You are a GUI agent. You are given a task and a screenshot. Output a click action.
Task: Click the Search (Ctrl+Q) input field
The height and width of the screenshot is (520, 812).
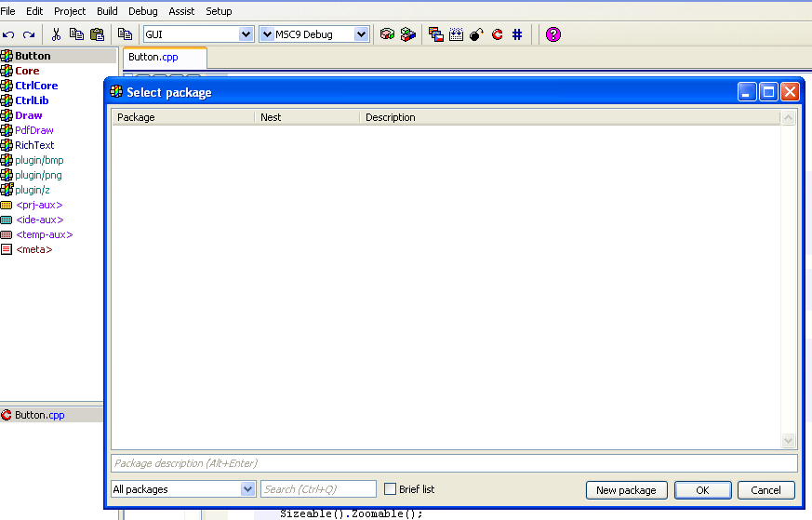tap(318, 489)
